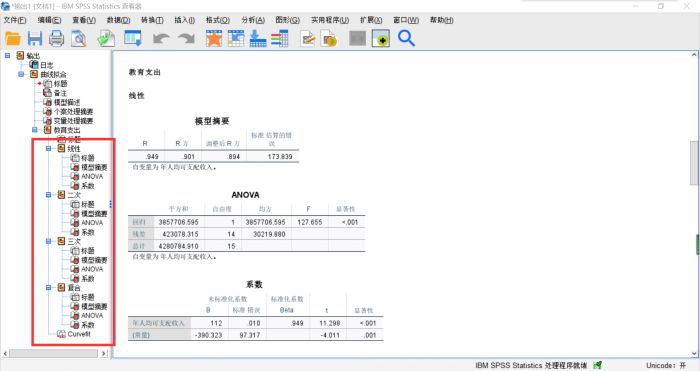Save the output with the floppy disk icon

pyautogui.click(x=34, y=39)
